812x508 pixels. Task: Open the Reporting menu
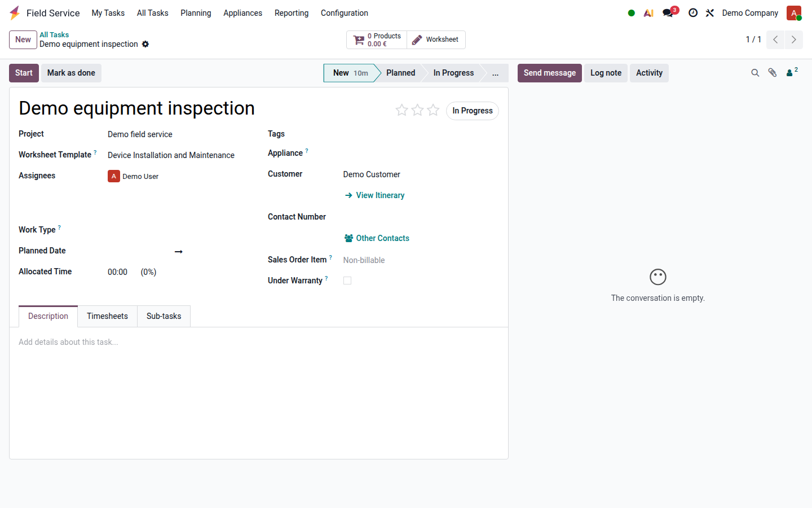(x=292, y=13)
